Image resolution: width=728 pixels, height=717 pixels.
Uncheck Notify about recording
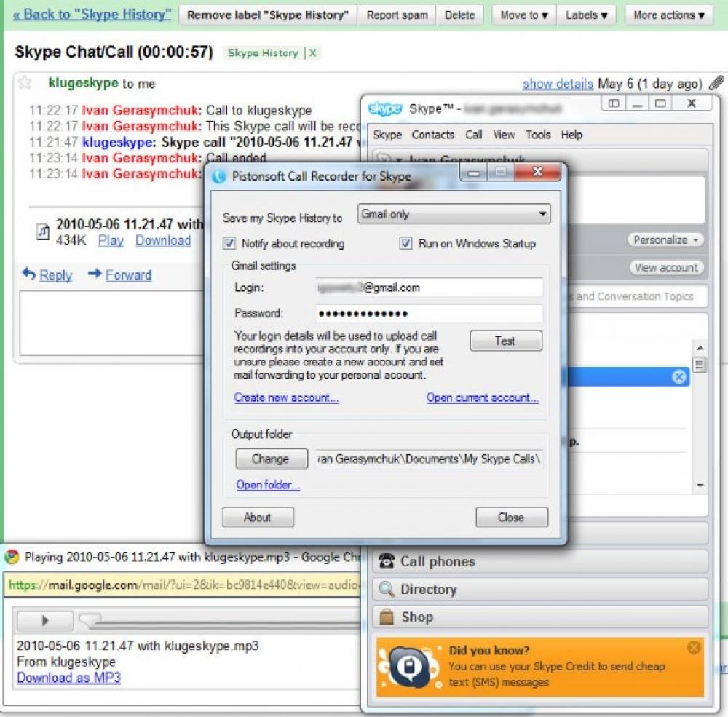point(229,244)
